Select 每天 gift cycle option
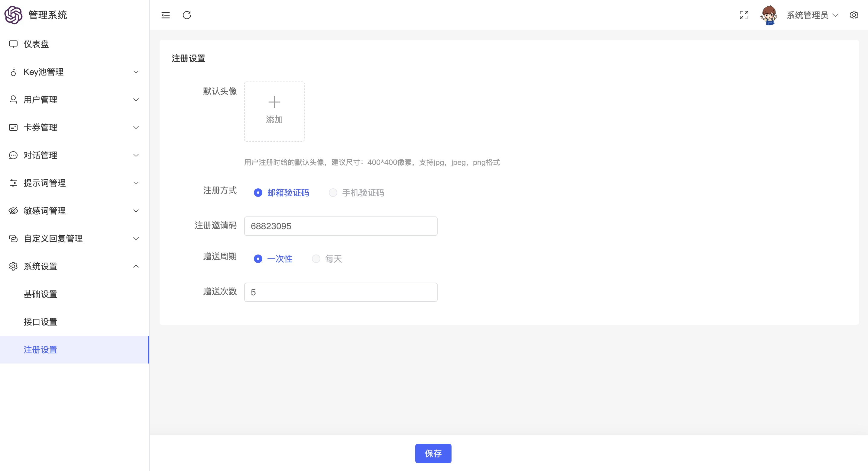868x471 pixels. [x=327, y=258]
